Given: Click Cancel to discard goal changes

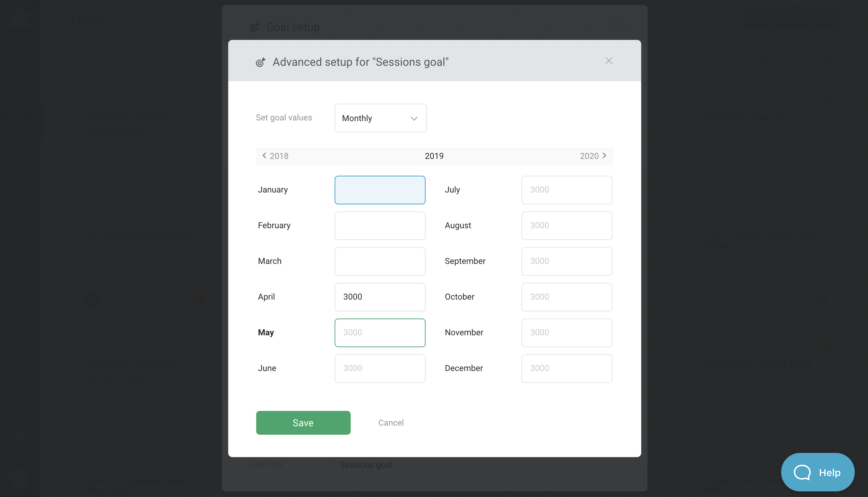Looking at the screenshot, I should pyautogui.click(x=391, y=422).
